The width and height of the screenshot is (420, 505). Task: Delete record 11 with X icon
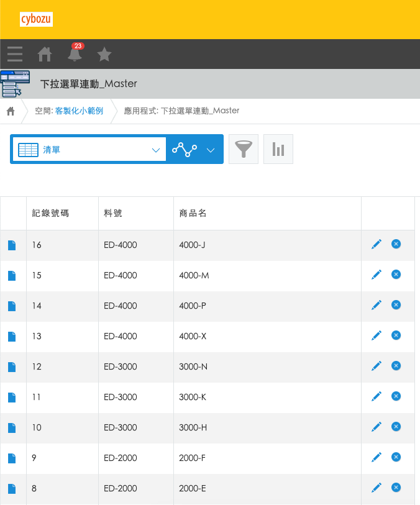pos(396,396)
